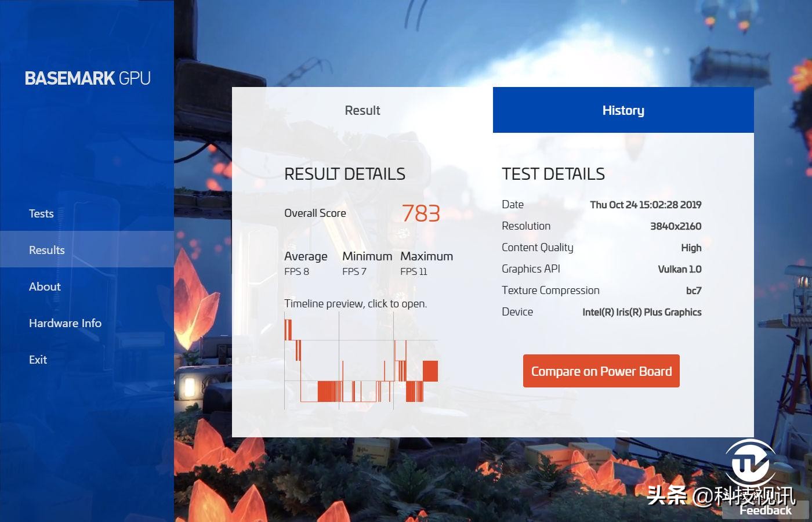
Task: Click the Timeline preview click to open text
Action: 356,303
